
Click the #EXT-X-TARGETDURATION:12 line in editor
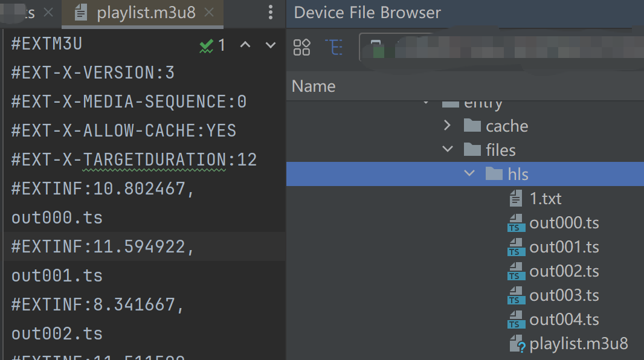click(134, 160)
